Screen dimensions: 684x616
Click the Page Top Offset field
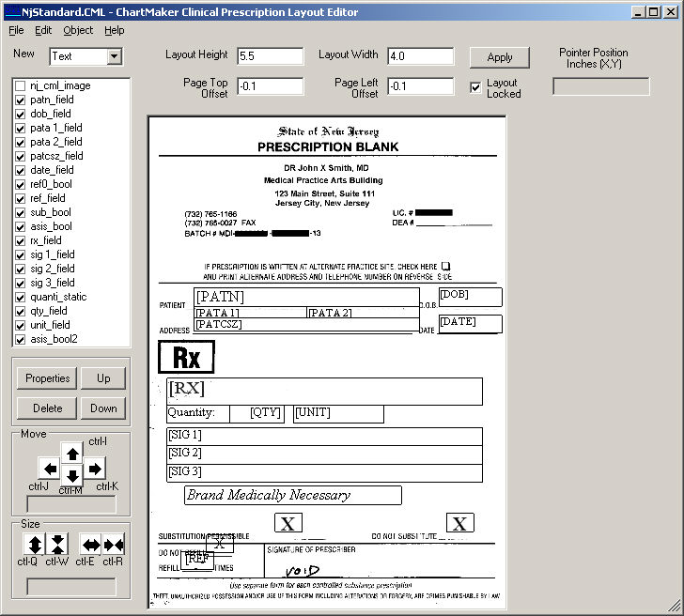click(270, 86)
